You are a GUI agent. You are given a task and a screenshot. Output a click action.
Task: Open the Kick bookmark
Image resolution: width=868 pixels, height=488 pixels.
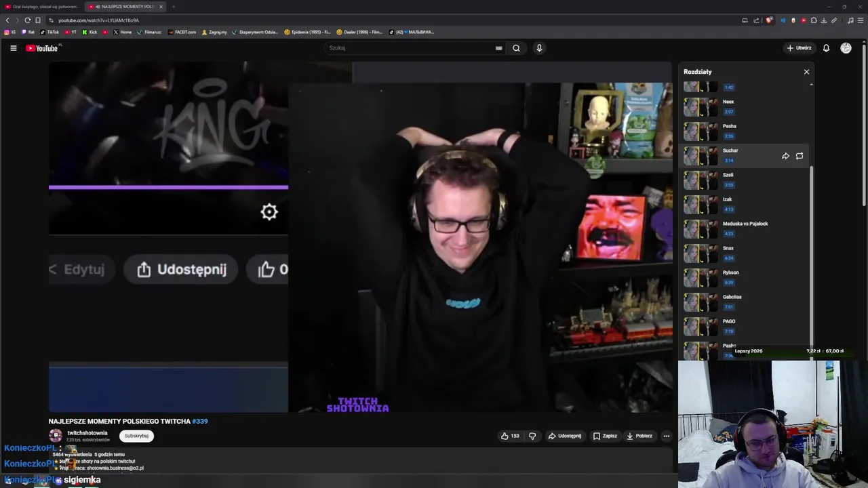click(90, 32)
